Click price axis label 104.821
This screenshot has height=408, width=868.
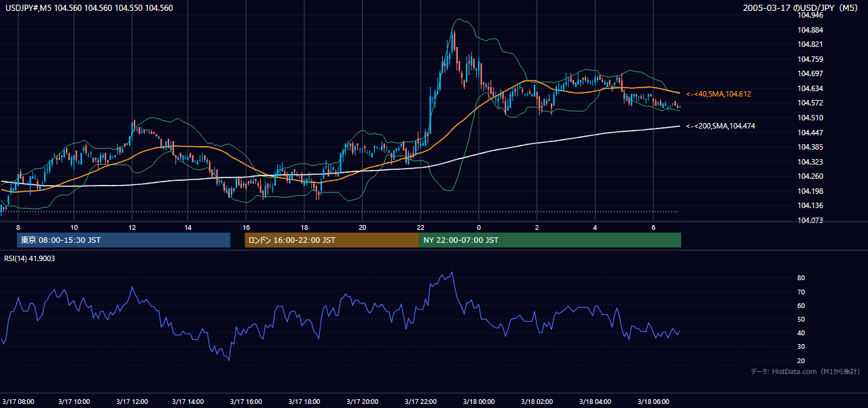click(x=810, y=44)
